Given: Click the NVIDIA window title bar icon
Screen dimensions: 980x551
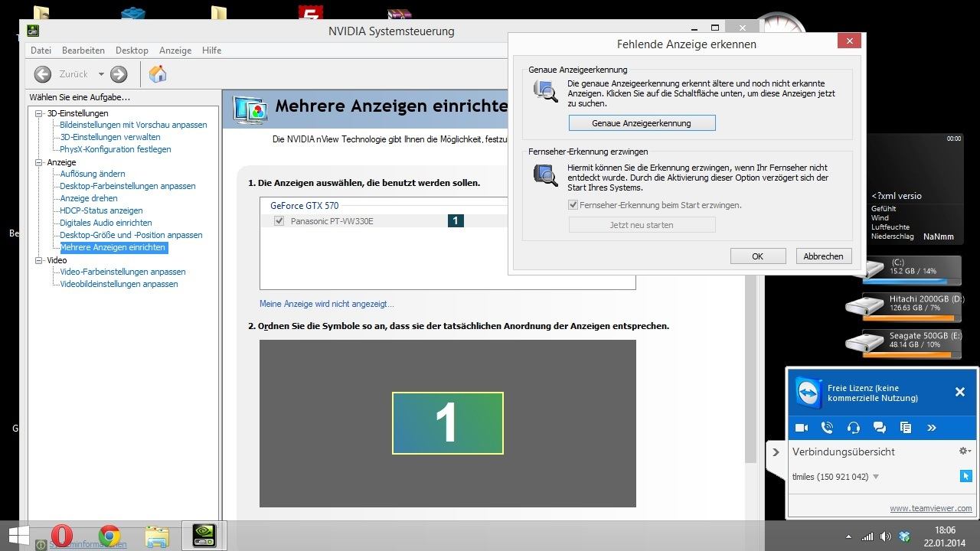Looking at the screenshot, I should tap(33, 31).
